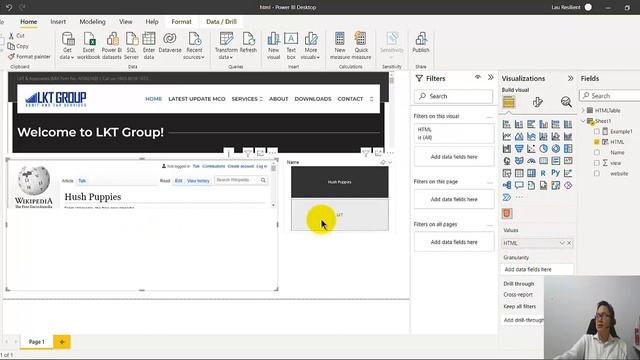
Task: Collapse the Sheet1 table in Fields
Action: [583, 121]
